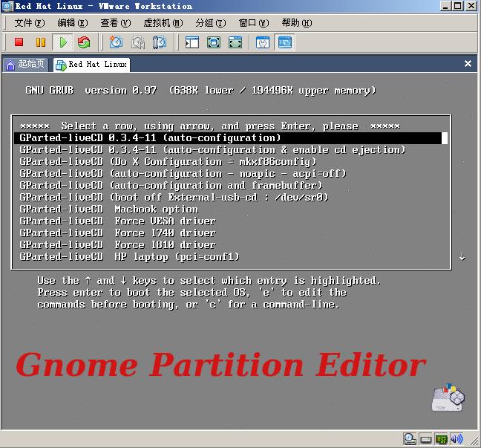Open the 查看(V) menu
The height and width of the screenshot is (448, 481).
coord(115,23)
